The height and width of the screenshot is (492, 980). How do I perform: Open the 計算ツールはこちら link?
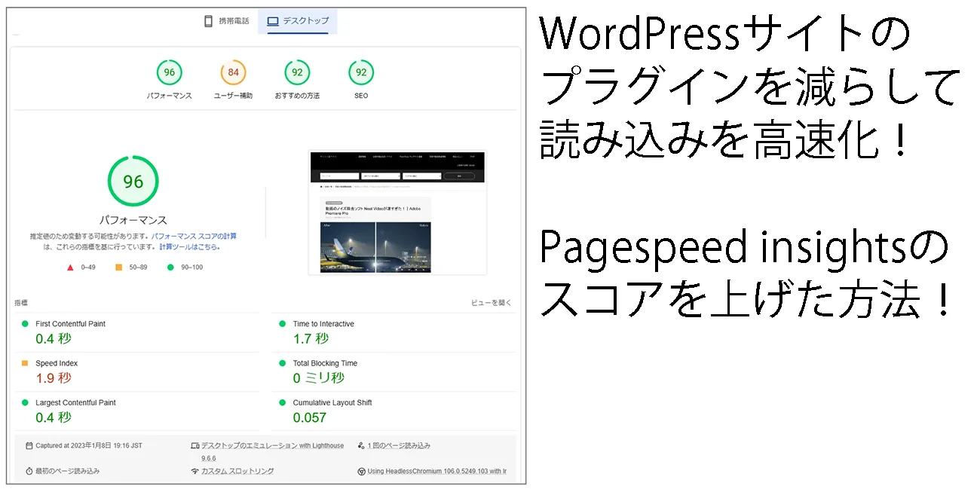pos(189,247)
